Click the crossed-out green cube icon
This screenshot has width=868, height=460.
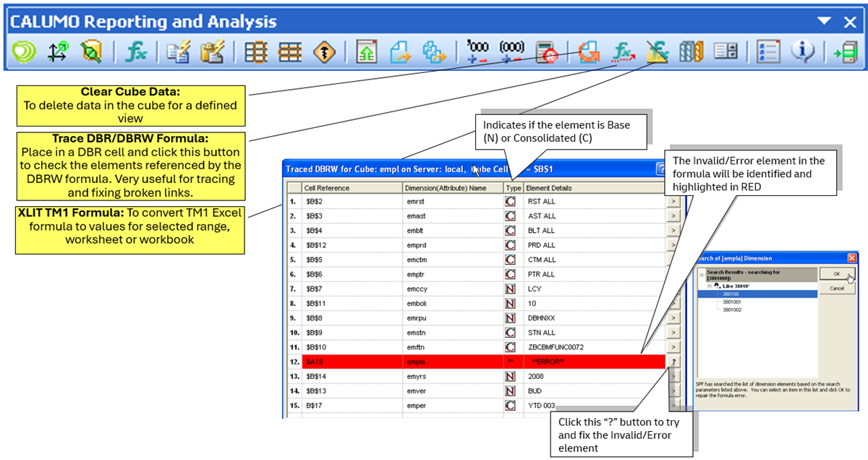point(91,51)
